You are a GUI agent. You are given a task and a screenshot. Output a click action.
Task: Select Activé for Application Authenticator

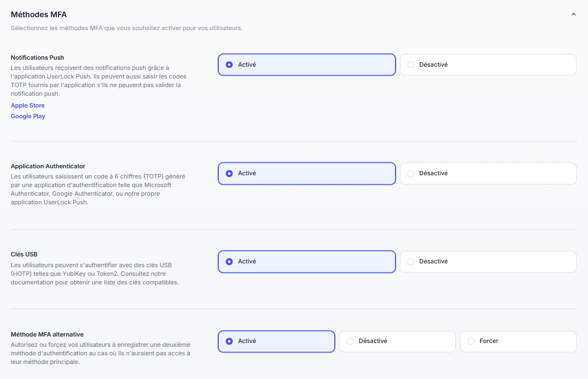coord(306,174)
